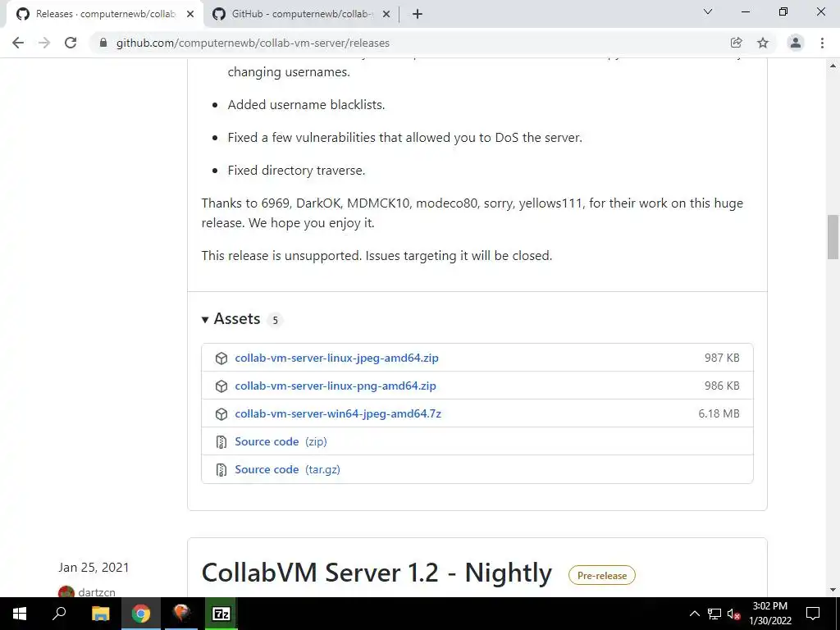Viewport: 840px width, 630px height.
Task: Click the Assets count badge 5
Action: pyautogui.click(x=275, y=320)
